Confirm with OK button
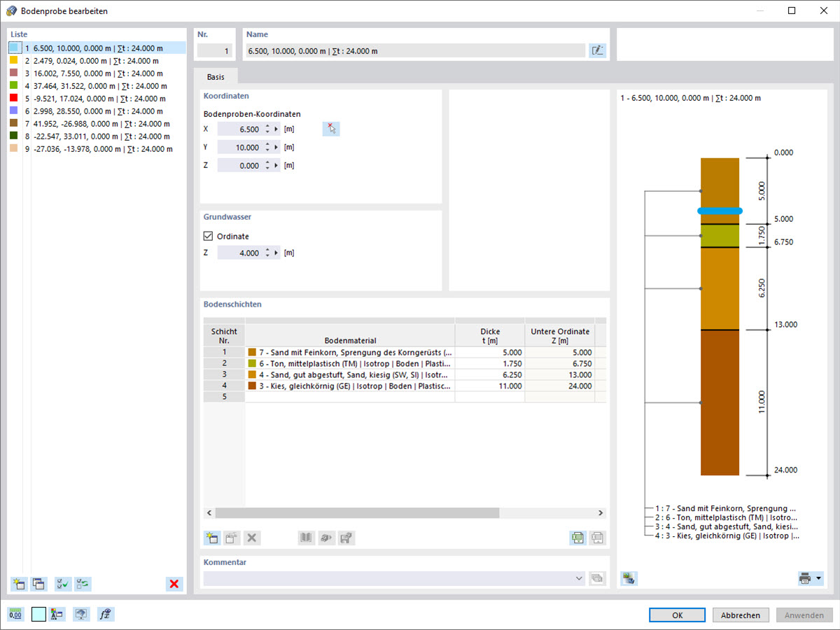This screenshot has height=630, width=840. tap(677, 615)
